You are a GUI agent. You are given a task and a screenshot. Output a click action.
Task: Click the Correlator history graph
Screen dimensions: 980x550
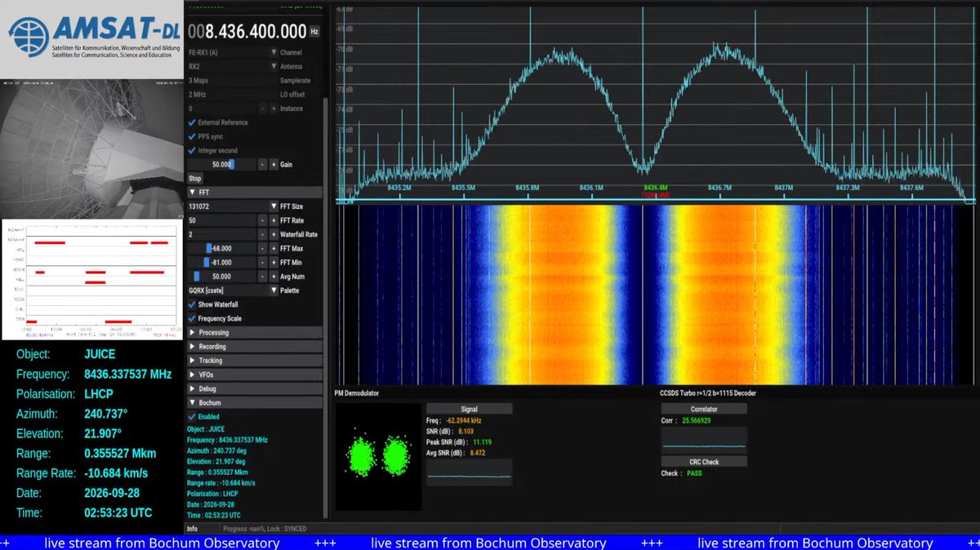704,441
